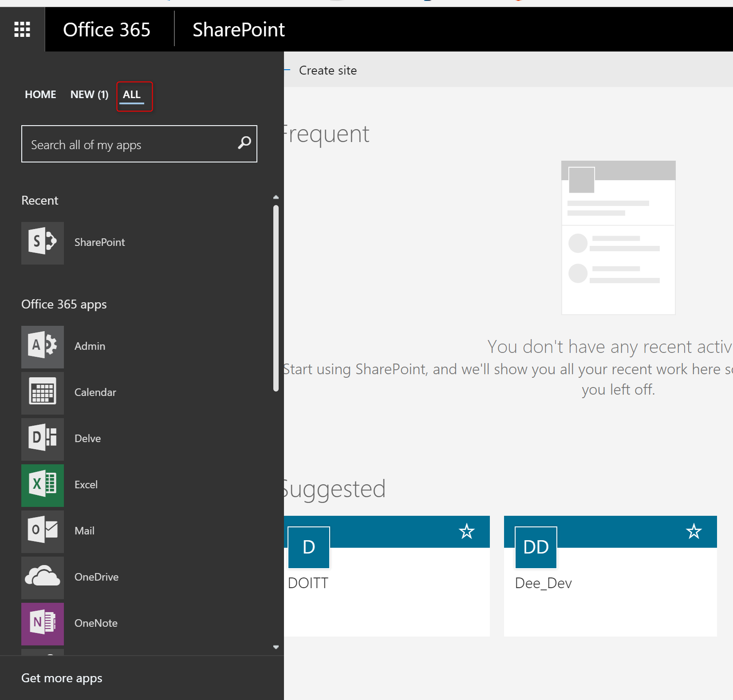The image size is (733, 700).
Task: Click the Mail app label
Action: coord(85,531)
